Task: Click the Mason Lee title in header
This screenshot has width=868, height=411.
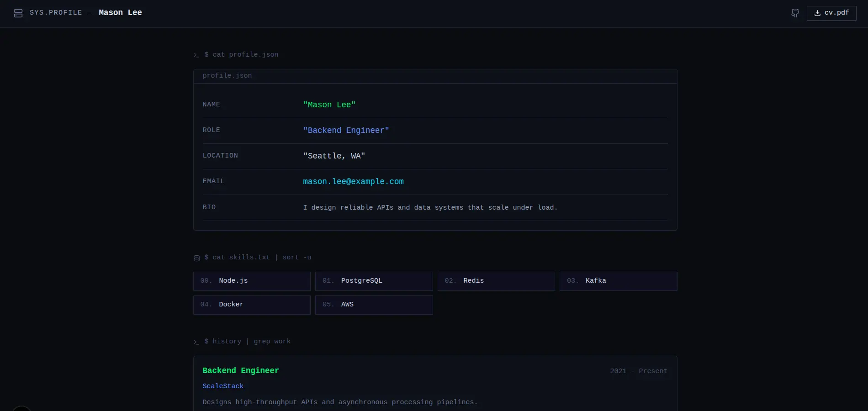Action: tap(120, 13)
